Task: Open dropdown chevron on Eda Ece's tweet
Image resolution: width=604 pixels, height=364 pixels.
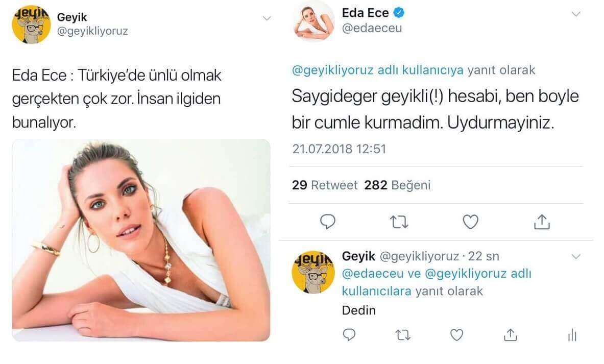Action: pos(576,14)
